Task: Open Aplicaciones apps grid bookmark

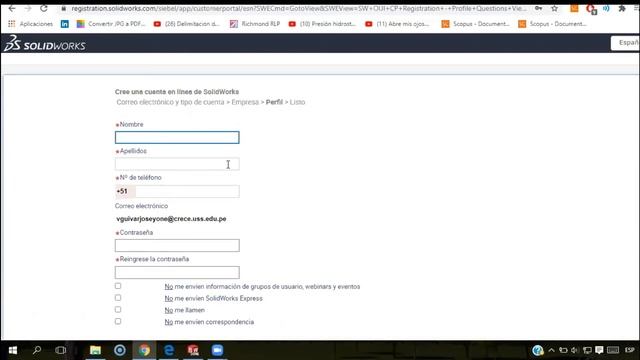Action: [x=31, y=24]
